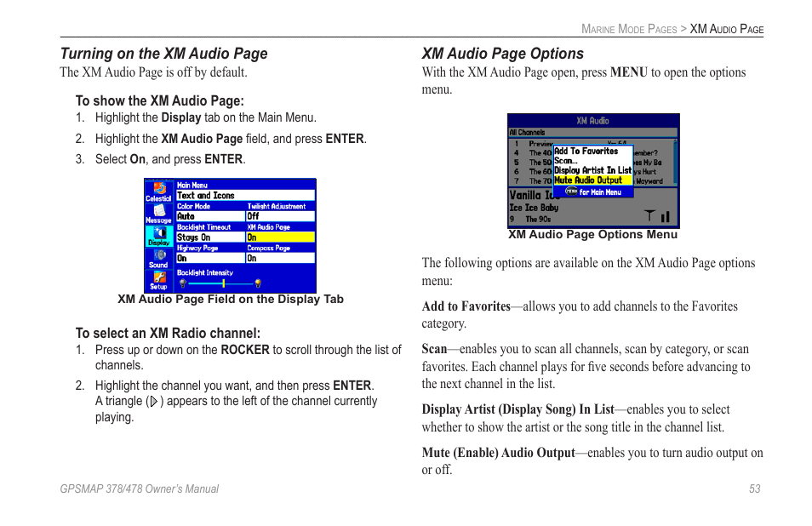This screenshot has height=526, width=812.
Task: Click bold term 'Scan' in description
Action: 434,349
